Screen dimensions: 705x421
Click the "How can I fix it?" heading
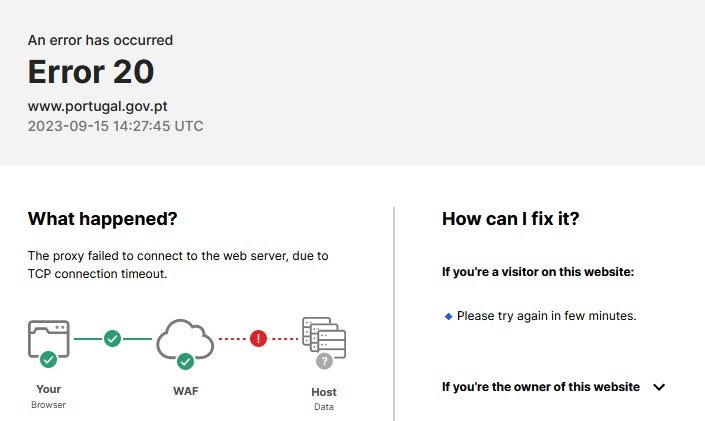pos(511,218)
